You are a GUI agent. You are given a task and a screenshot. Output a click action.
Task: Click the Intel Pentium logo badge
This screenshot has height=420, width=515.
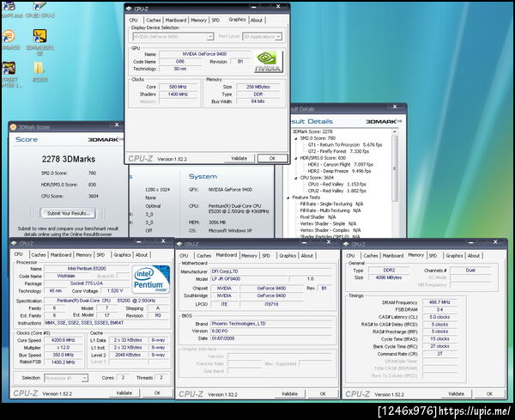[x=151, y=278]
